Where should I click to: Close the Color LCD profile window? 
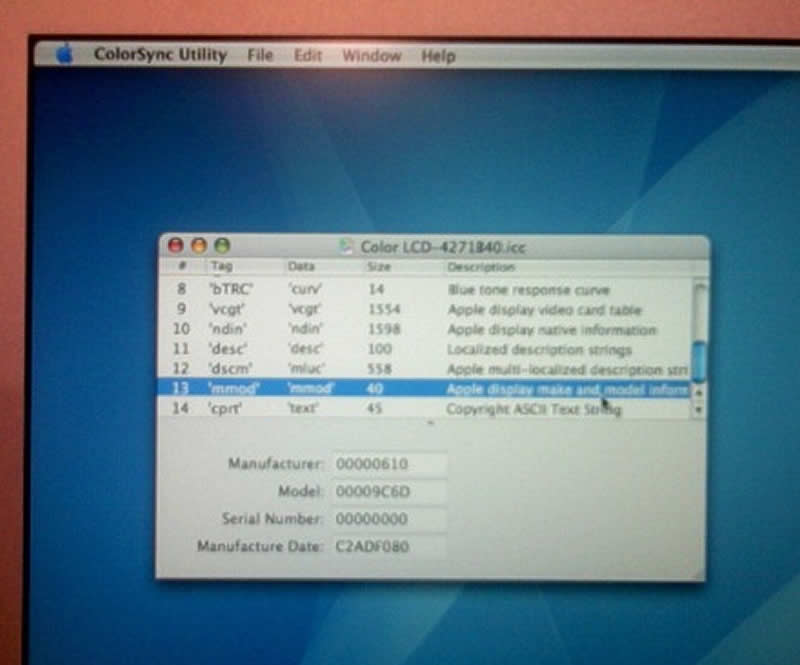[x=176, y=246]
